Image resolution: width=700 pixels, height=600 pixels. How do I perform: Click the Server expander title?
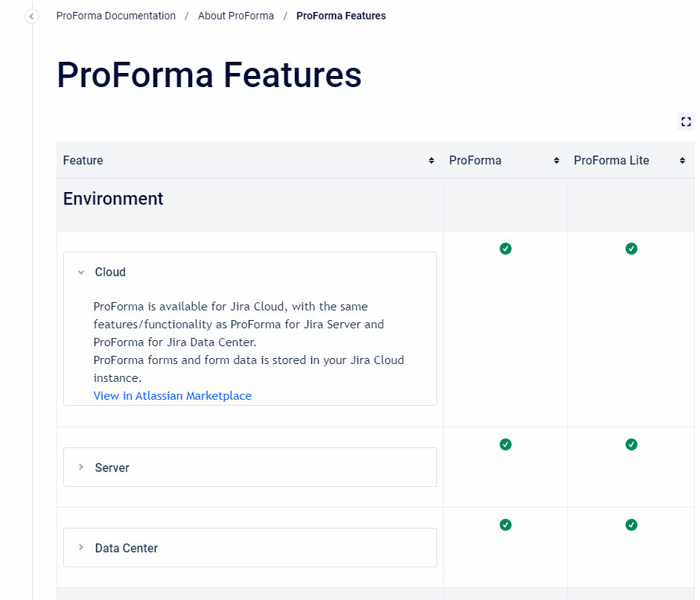[112, 467]
